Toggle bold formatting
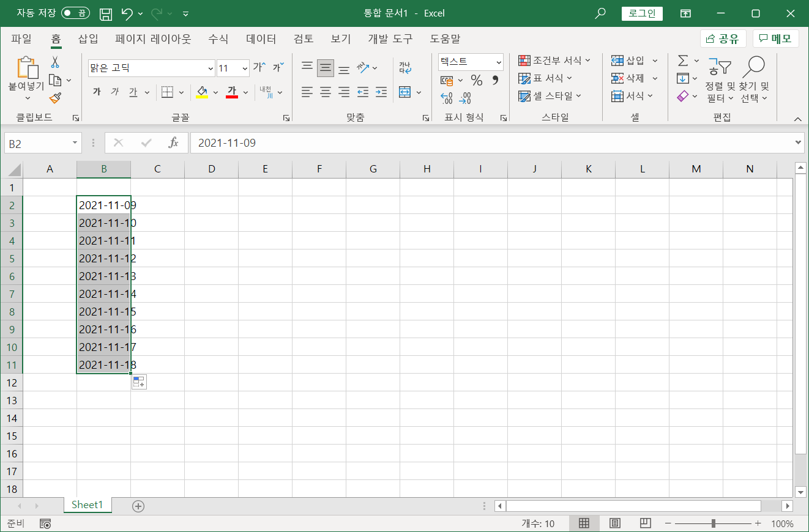This screenshot has height=532, width=809. point(97,92)
